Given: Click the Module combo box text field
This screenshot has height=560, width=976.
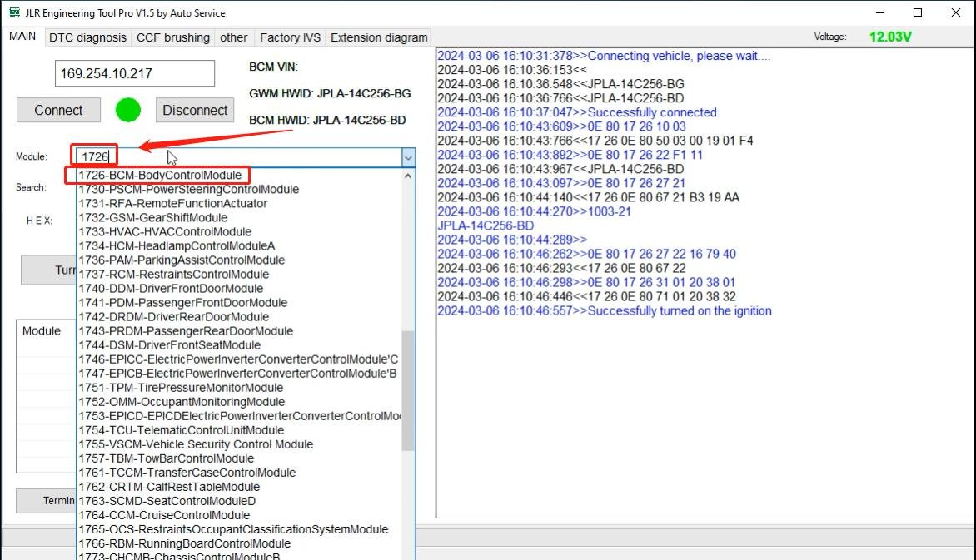Looking at the screenshot, I should (238, 156).
